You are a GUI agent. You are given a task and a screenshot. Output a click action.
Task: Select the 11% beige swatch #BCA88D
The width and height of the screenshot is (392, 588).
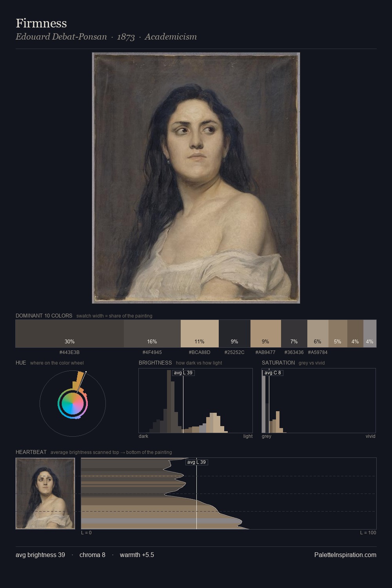(x=200, y=334)
